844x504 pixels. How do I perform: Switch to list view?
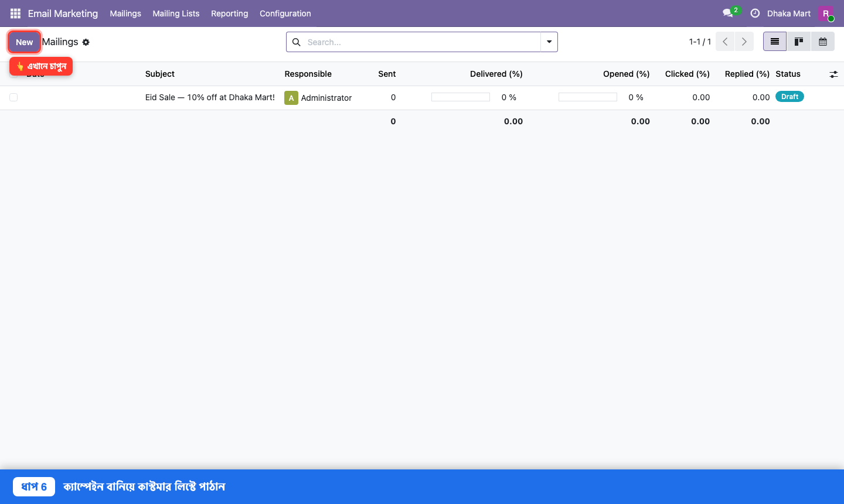click(775, 42)
